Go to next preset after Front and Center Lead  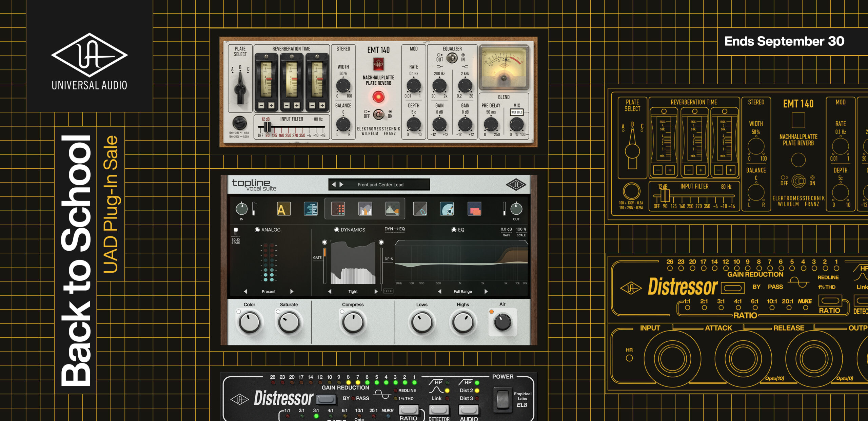tap(341, 185)
